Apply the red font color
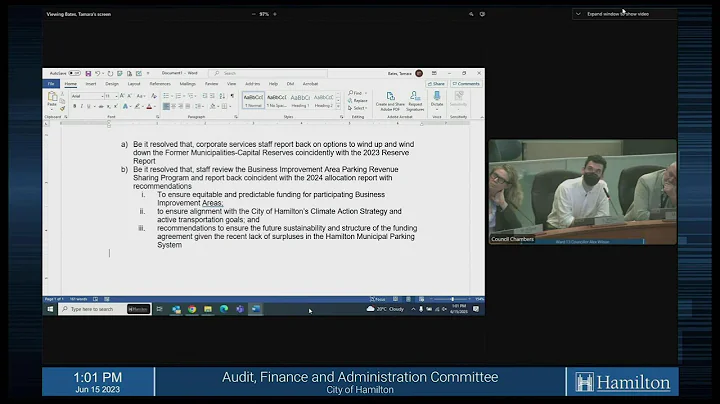The width and height of the screenshot is (720, 404). point(149,107)
